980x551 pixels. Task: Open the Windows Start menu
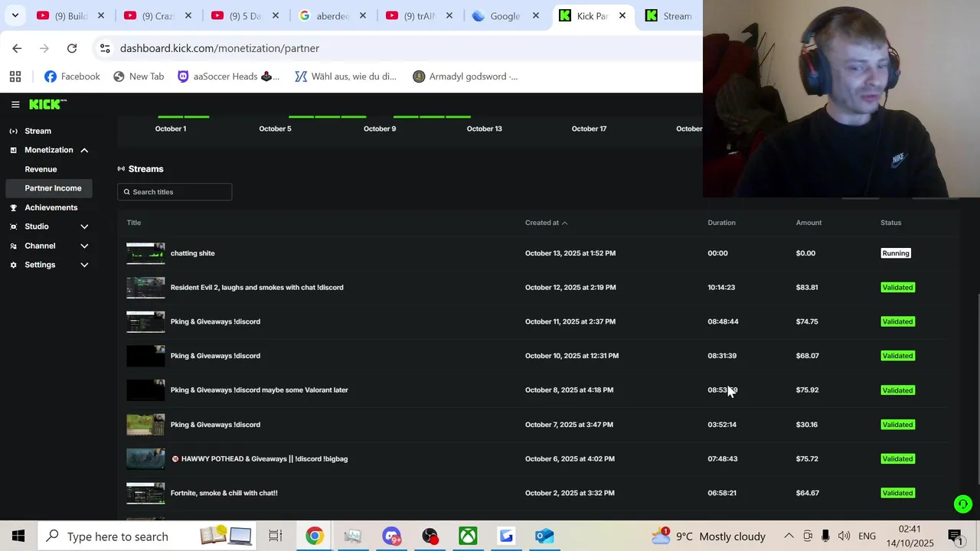point(18,536)
